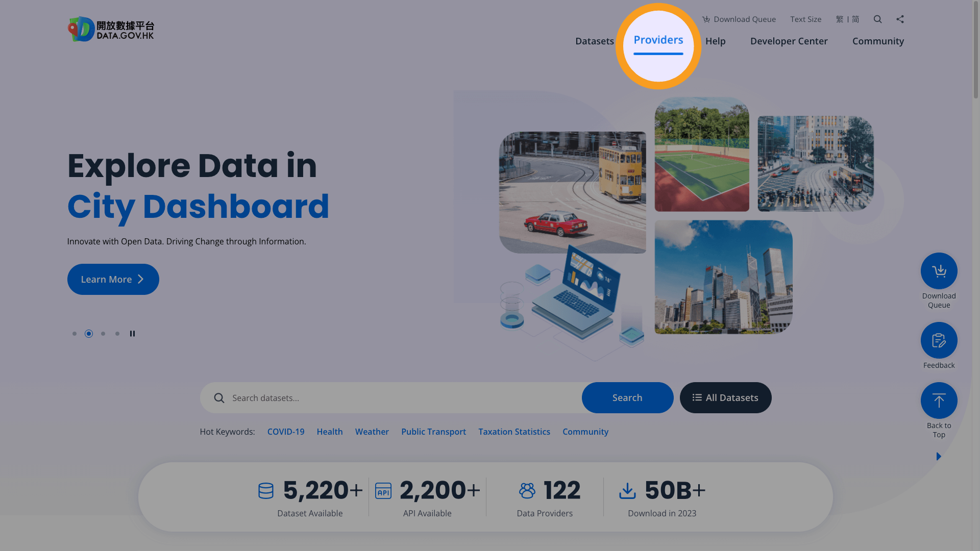Screen dimensions: 980x551
Task: Open the search icon in the top bar
Action: point(877,19)
